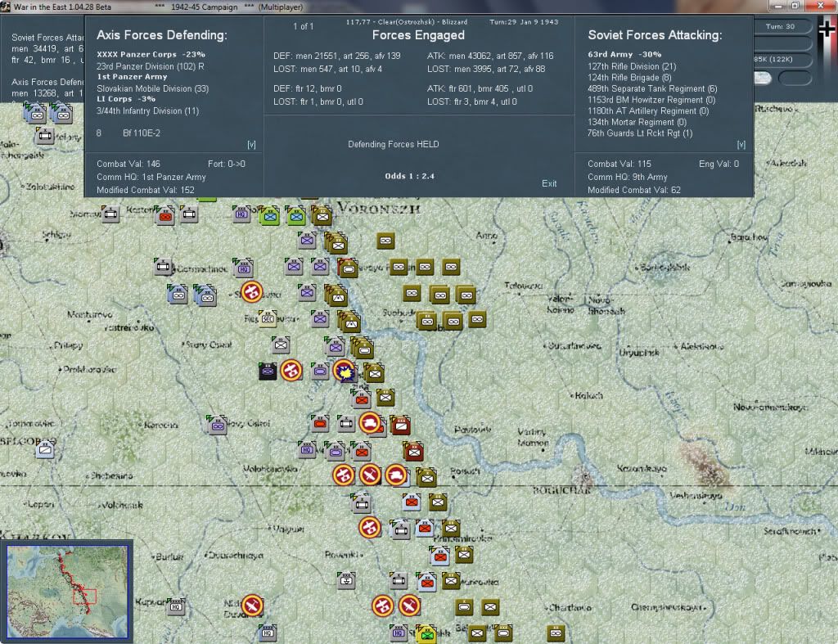Image resolution: width=838 pixels, height=644 pixels.
Task: Select '3/44th Infantry Division (11)' entry
Action: pos(147,111)
